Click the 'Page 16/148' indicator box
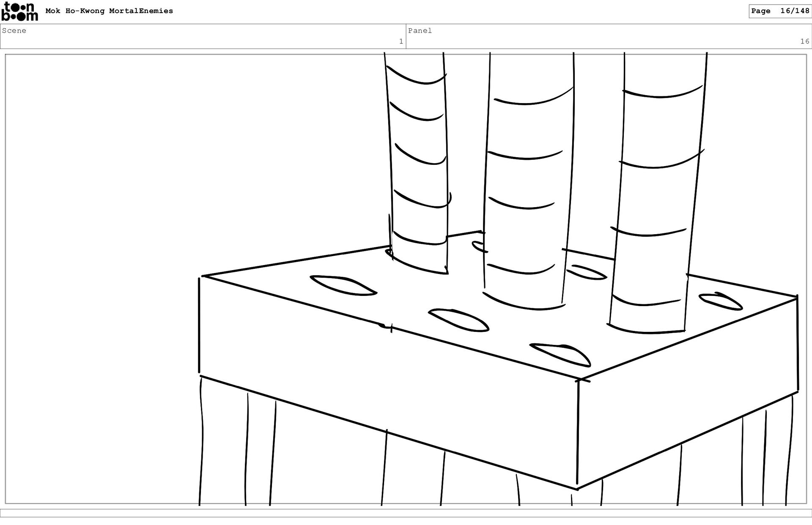 (x=780, y=11)
